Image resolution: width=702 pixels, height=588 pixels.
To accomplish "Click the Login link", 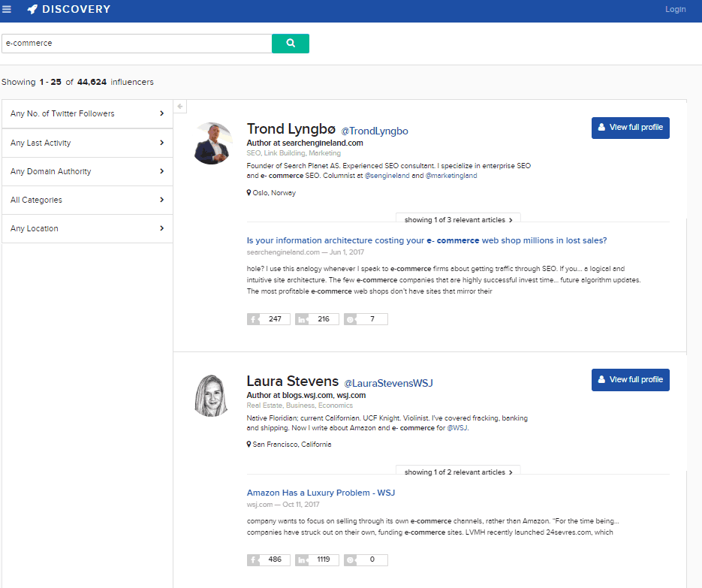I will click(x=675, y=10).
